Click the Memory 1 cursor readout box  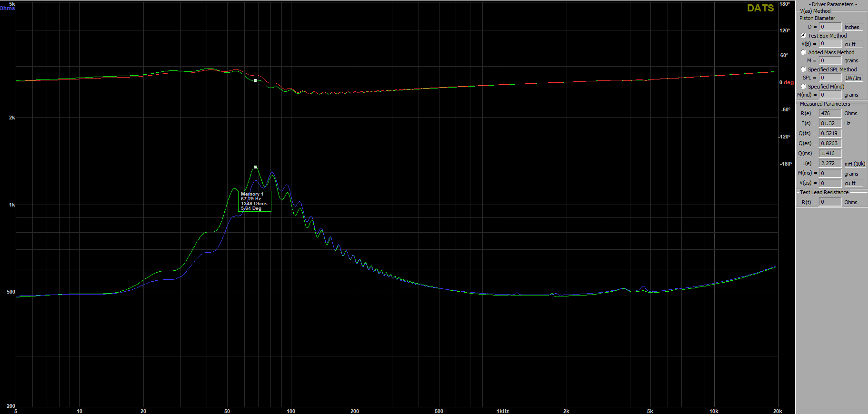tap(254, 201)
